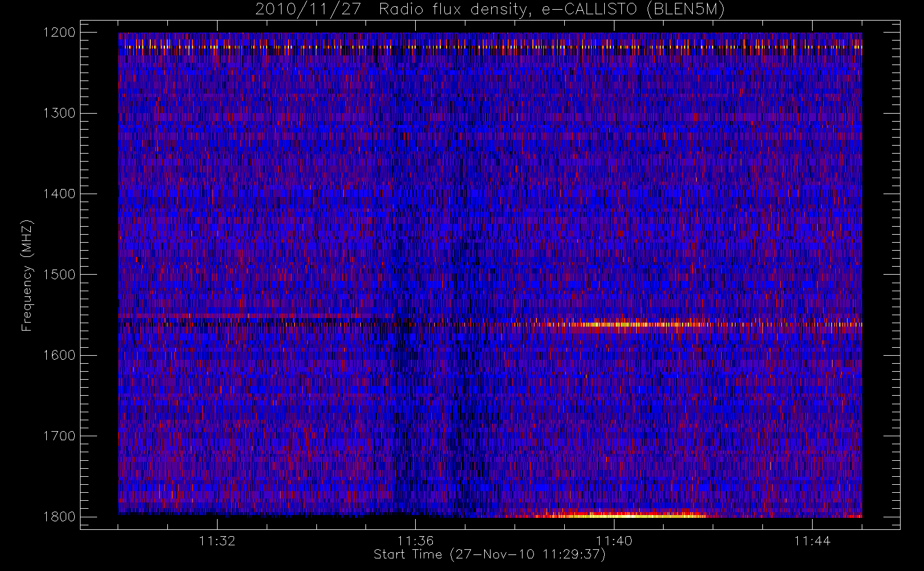Click the bright yellow emission streak near 1560 MHz

(628, 324)
